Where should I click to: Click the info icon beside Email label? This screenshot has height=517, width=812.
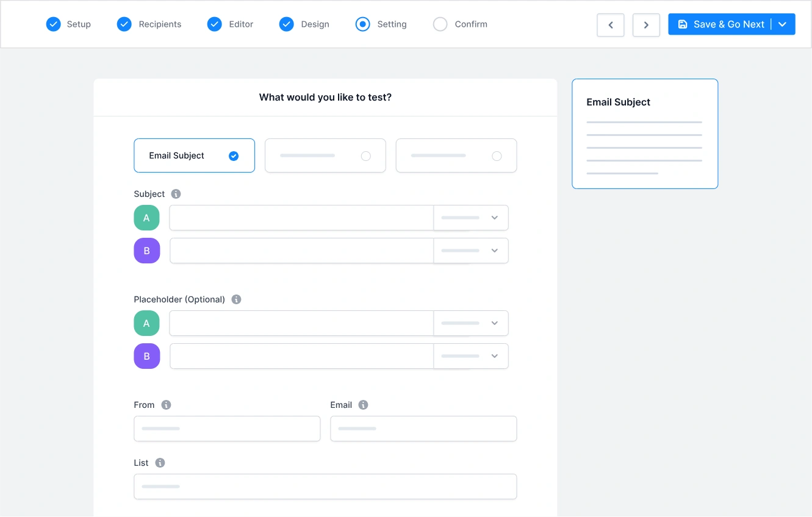pyautogui.click(x=363, y=405)
